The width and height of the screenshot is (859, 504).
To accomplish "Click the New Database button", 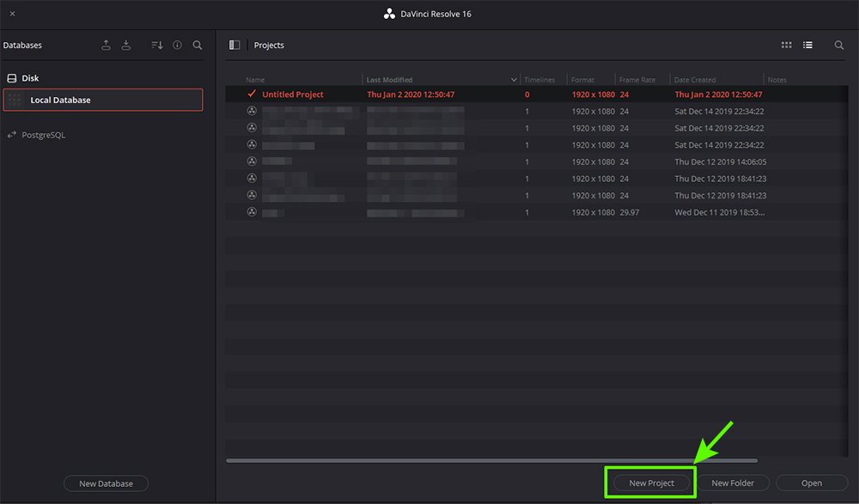I will tap(106, 483).
